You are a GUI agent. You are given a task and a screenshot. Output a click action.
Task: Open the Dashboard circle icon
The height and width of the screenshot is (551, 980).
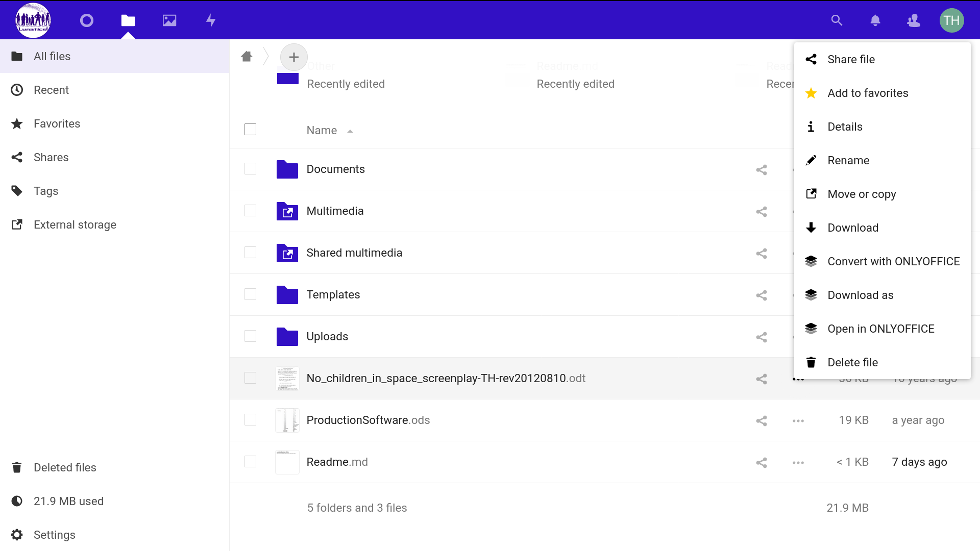[x=87, y=20]
